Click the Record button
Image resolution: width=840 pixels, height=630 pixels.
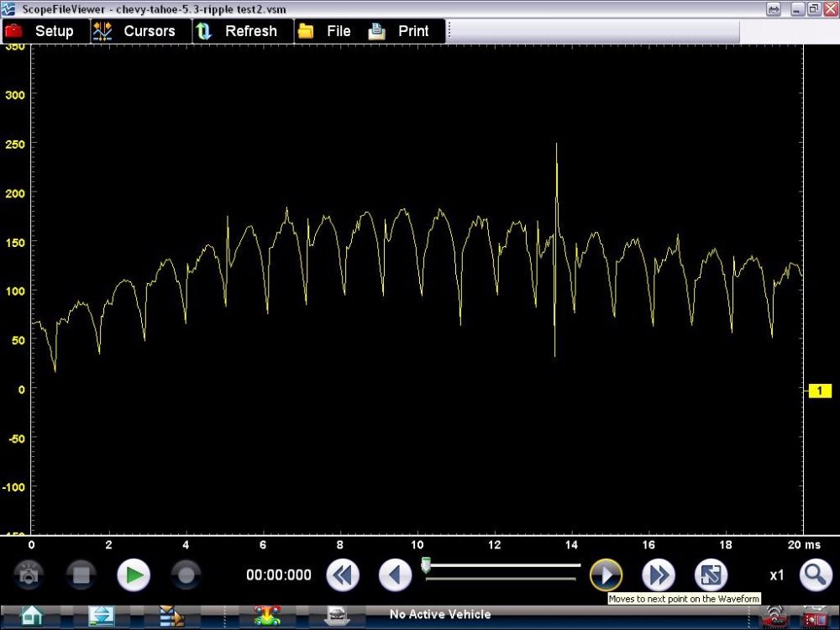pos(186,575)
